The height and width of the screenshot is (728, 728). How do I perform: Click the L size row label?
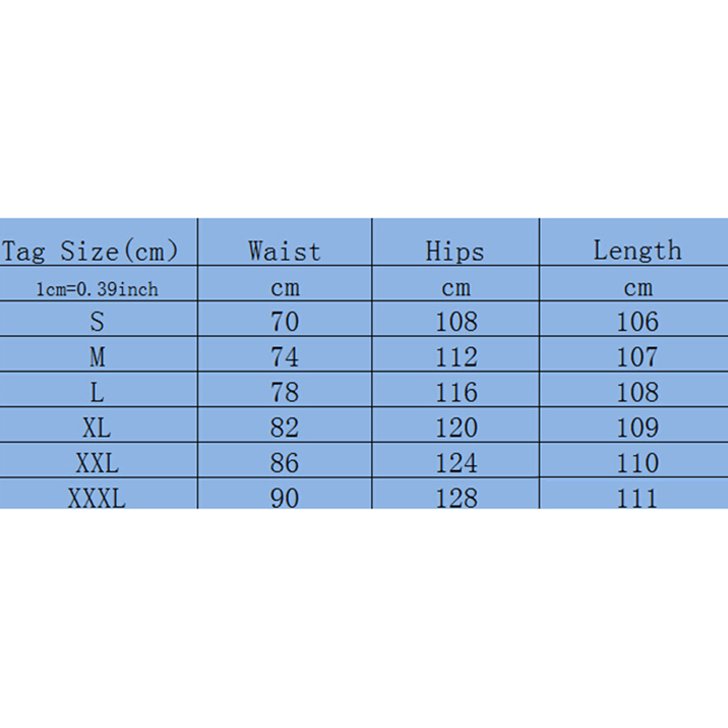click(97, 392)
